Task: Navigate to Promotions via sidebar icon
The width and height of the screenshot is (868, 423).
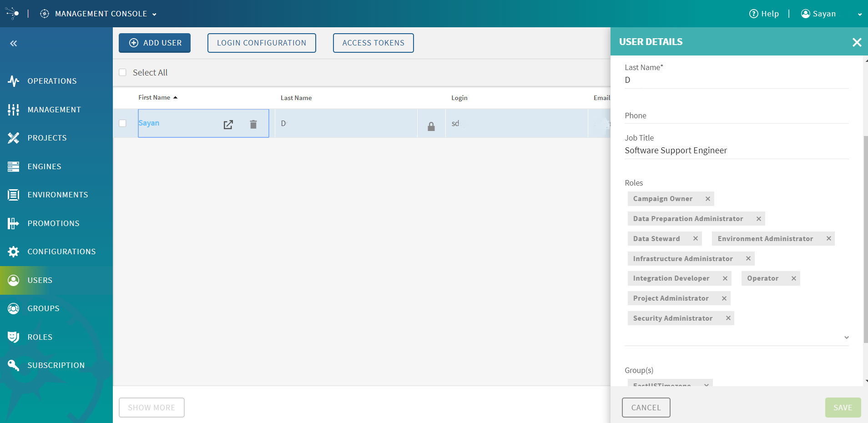Action: [14, 223]
